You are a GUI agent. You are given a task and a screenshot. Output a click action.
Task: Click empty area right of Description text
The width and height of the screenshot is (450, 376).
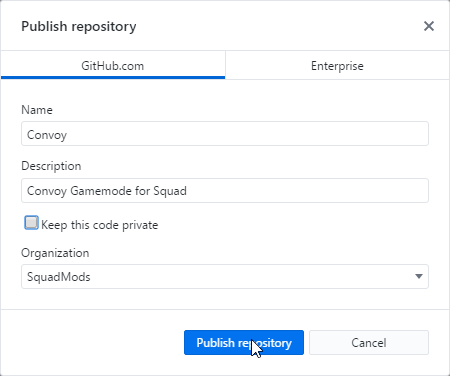coord(307,191)
